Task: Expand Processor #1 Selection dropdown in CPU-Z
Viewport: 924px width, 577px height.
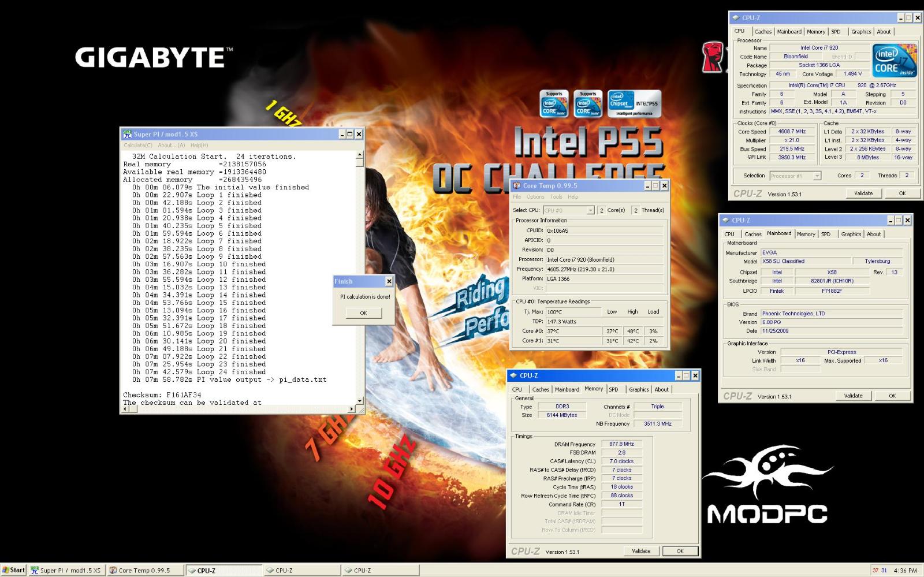Action: (x=817, y=176)
